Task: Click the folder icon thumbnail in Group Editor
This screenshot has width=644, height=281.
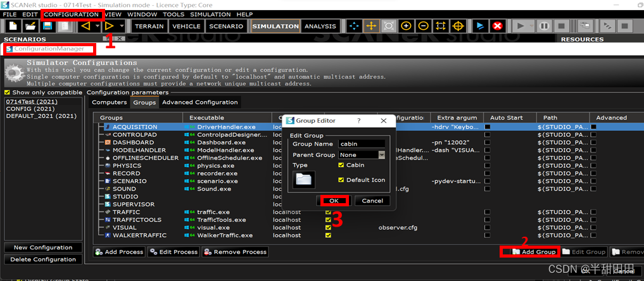Action: [304, 180]
